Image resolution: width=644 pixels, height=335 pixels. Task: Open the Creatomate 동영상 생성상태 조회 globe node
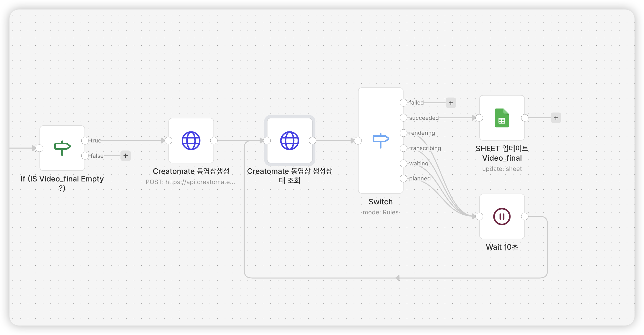pyautogui.click(x=290, y=141)
